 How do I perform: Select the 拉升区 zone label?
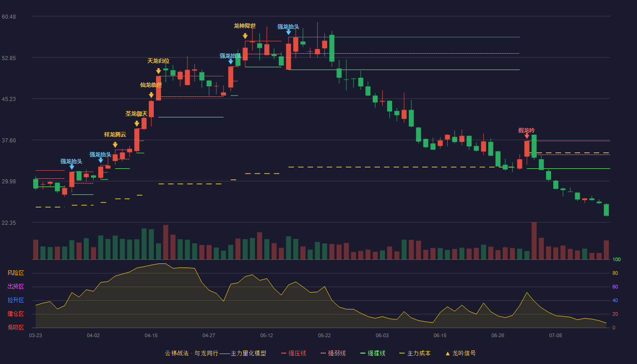pyautogui.click(x=15, y=300)
